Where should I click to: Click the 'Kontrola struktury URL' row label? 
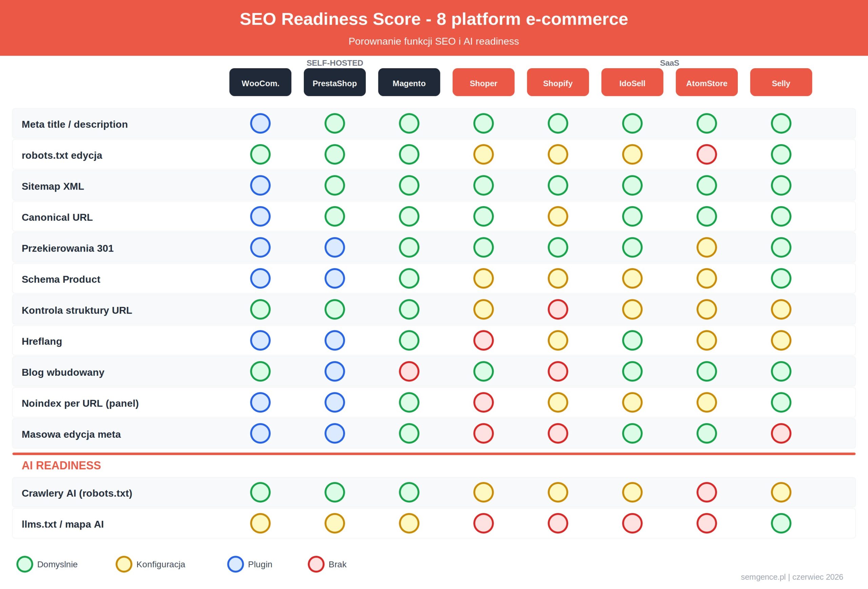point(77,310)
